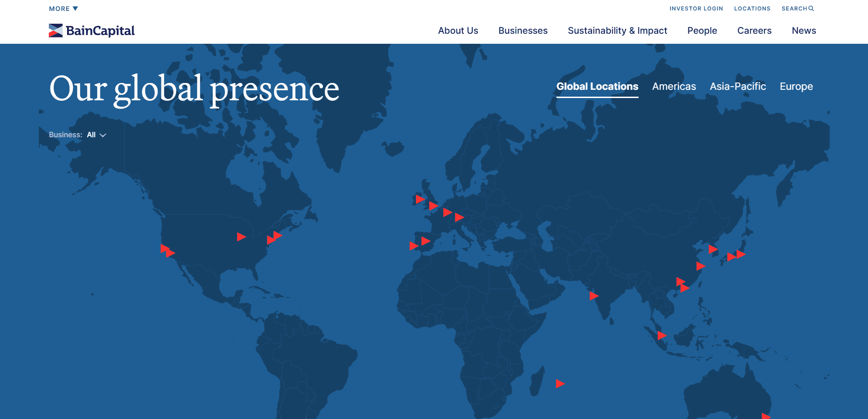Switch to the Americas tab
This screenshot has height=419, width=868.
(x=674, y=86)
